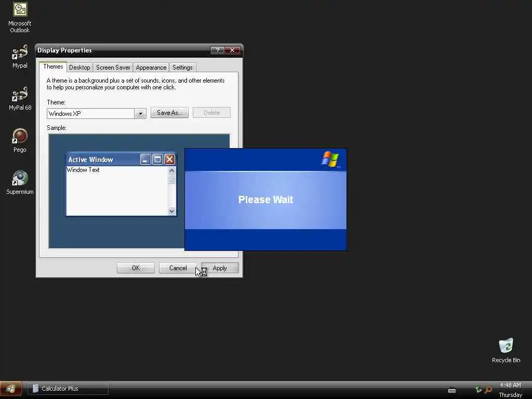Click the keyboard icon in system tray
Image resolution: width=532 pixels, height=399 pixels.
tap(452, 391)
